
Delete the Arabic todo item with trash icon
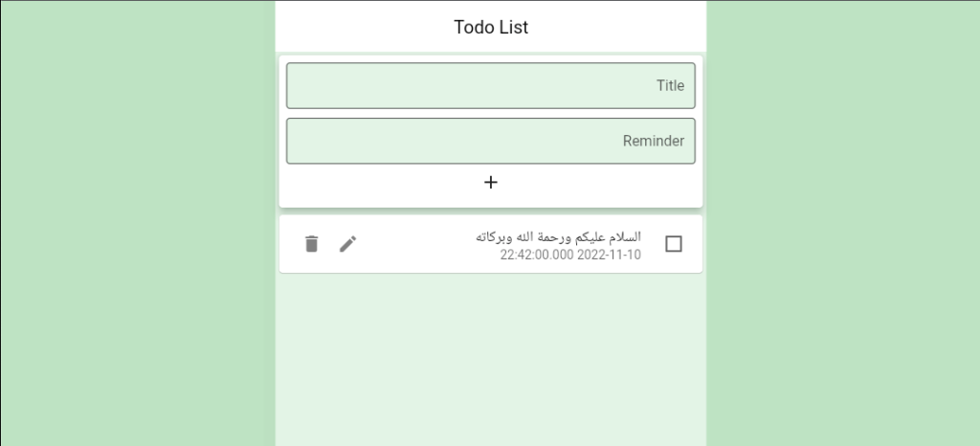pyautogui.click(x=311, y=244)
